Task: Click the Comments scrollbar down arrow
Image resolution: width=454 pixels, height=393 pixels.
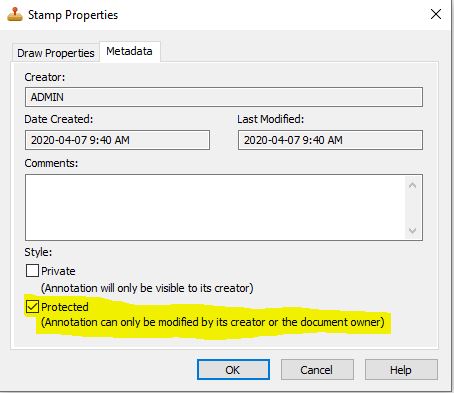Action: pyautogui.click(x=413, y=230)
